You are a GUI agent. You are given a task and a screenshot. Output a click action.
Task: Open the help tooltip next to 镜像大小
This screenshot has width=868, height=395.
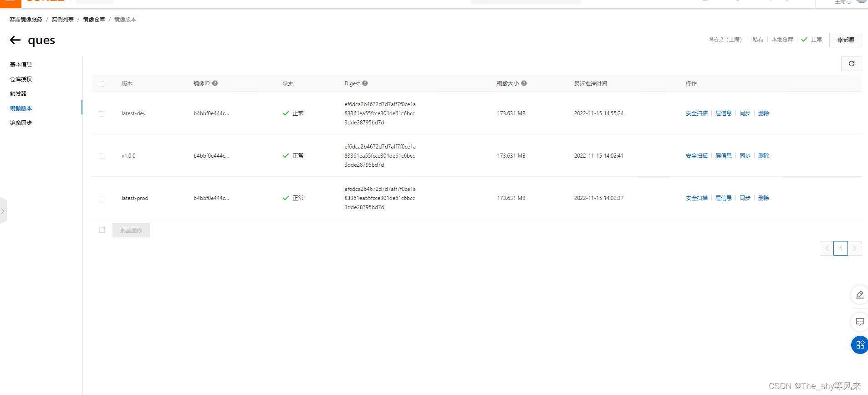(524, 83)
